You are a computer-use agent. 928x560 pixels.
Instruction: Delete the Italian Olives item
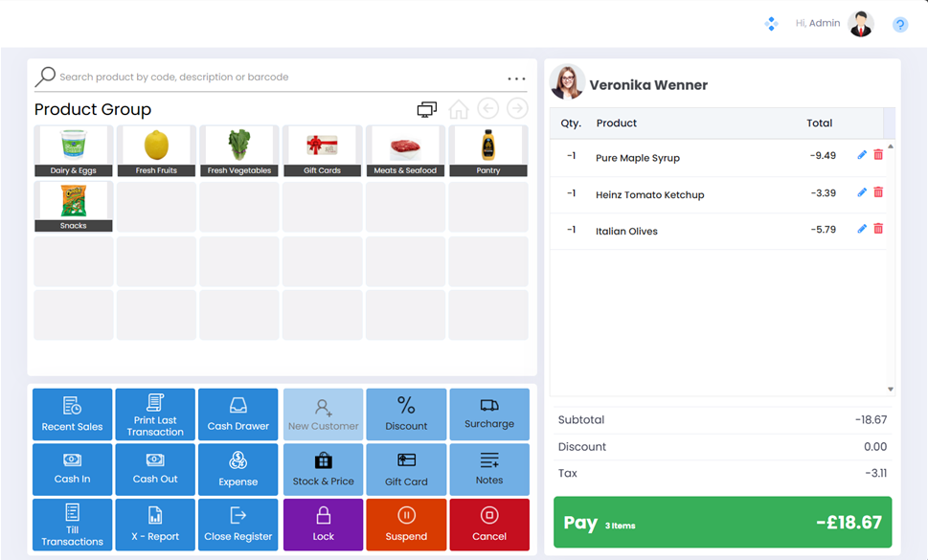point(878,229)
